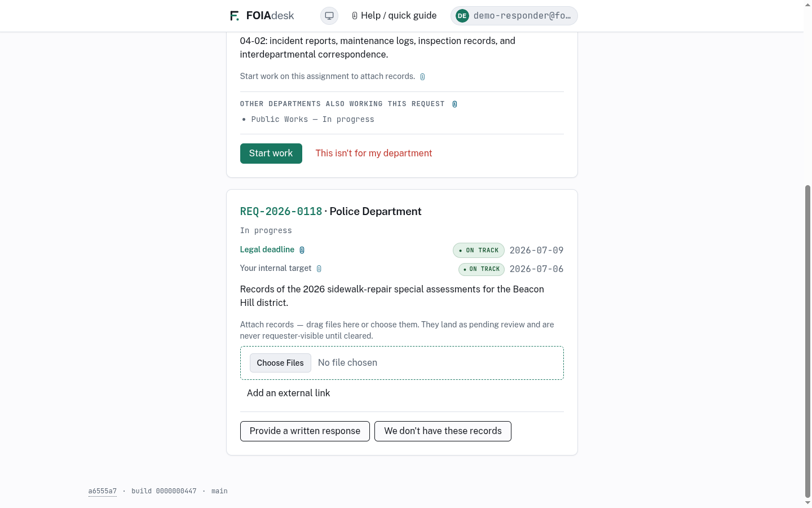
Task: Click info icon next to Other Departments heading
Action: coord(454,104)
